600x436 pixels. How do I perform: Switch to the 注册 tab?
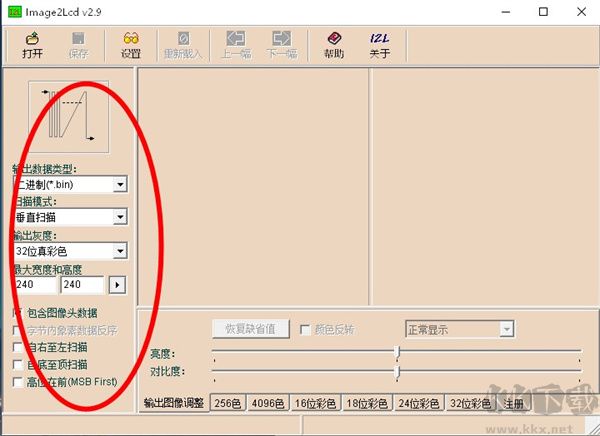pos(514,403)
